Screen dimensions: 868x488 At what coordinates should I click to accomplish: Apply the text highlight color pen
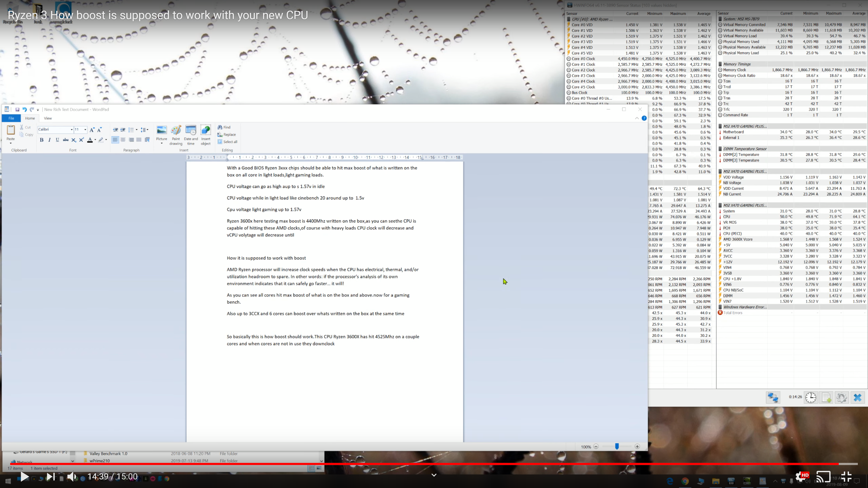[x=101, y=140]
